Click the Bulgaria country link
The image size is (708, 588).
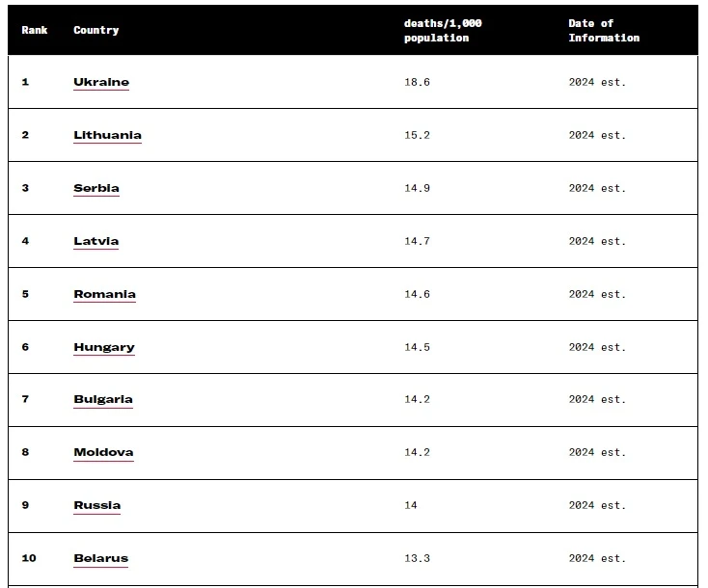click(x=103, y=399)
